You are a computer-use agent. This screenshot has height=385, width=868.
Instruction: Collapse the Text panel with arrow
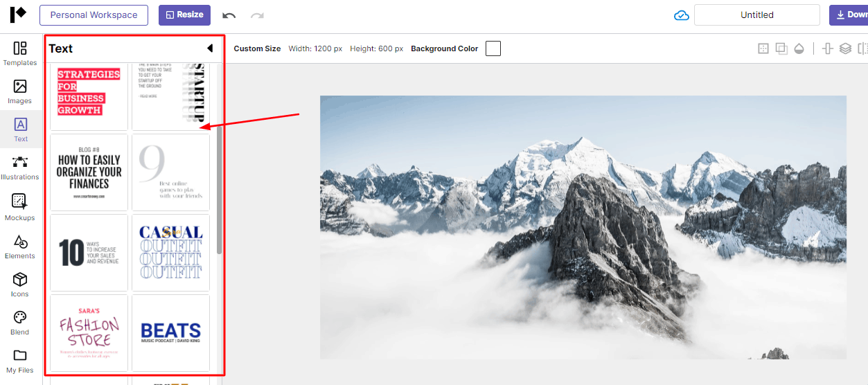tap(210, 48)
